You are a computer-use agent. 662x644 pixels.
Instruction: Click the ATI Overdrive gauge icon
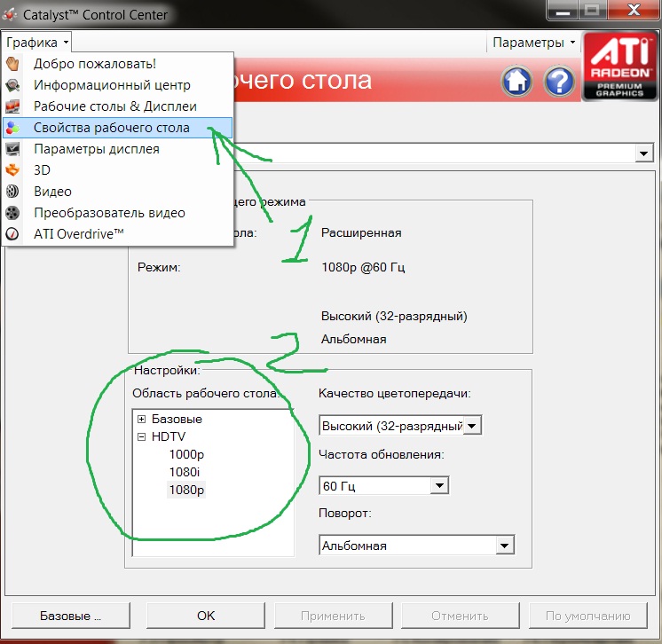12,234
